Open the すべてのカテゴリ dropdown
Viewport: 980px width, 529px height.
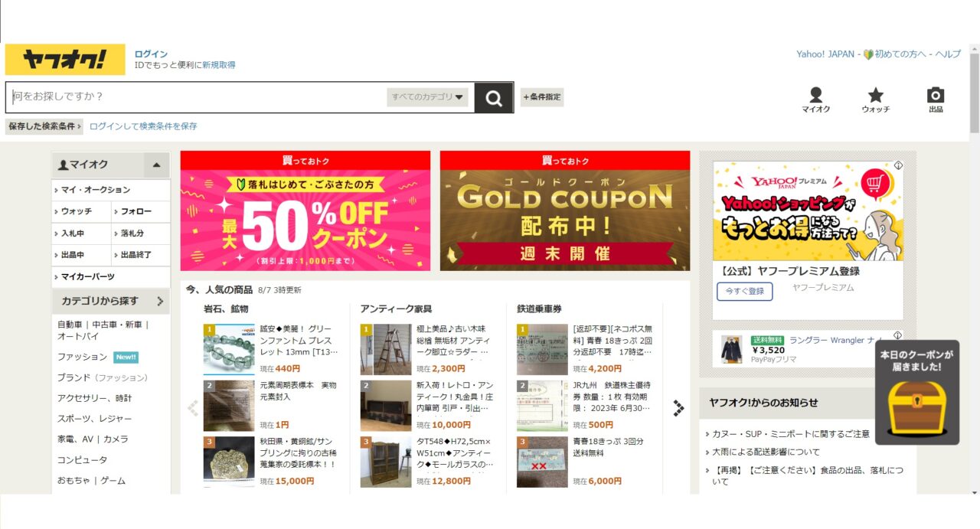point(428,97)
